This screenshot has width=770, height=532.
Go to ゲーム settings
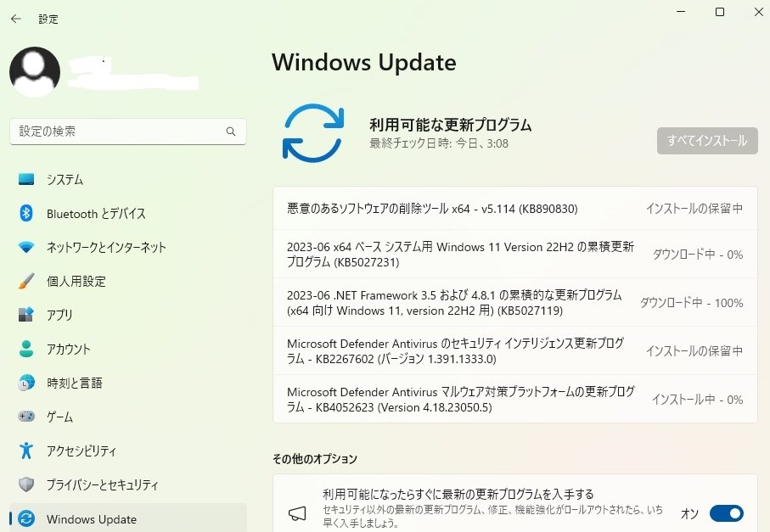point(127,417)
